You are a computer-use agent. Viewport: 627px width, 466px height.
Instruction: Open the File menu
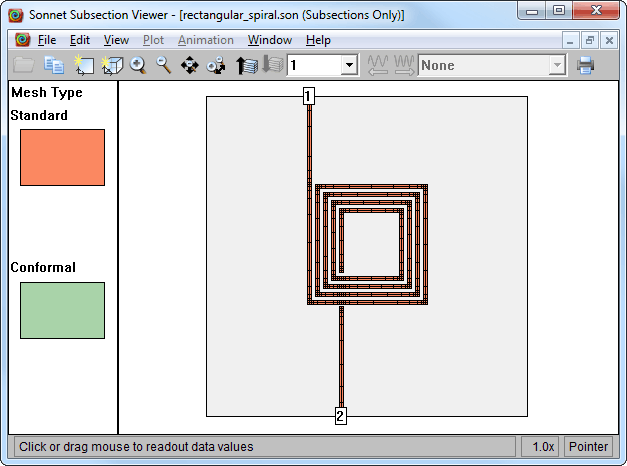47,40
